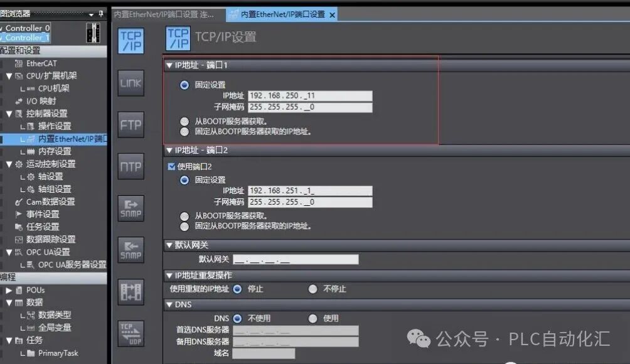Image resolution: width=630 pixels, height=364 pixels.
Task: Select 从BOOTP服务器获取 radio for port 1
Action: click(x=184, y=121)
